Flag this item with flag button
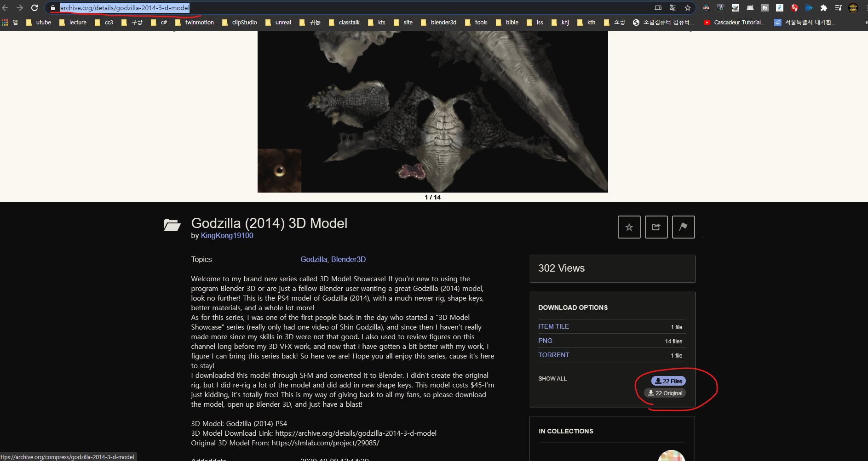Viewport: 868px width, 461px height. coord(683,227)
